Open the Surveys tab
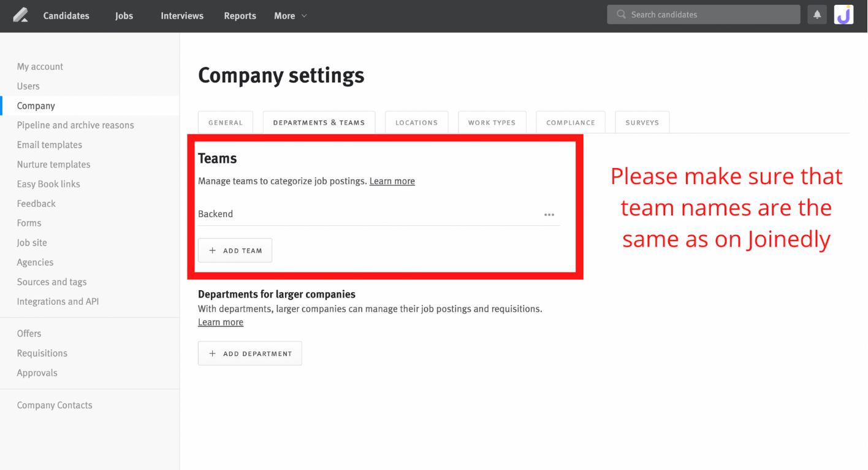The width and height of the screenshot is (868, 470). (x=642, y=122)
